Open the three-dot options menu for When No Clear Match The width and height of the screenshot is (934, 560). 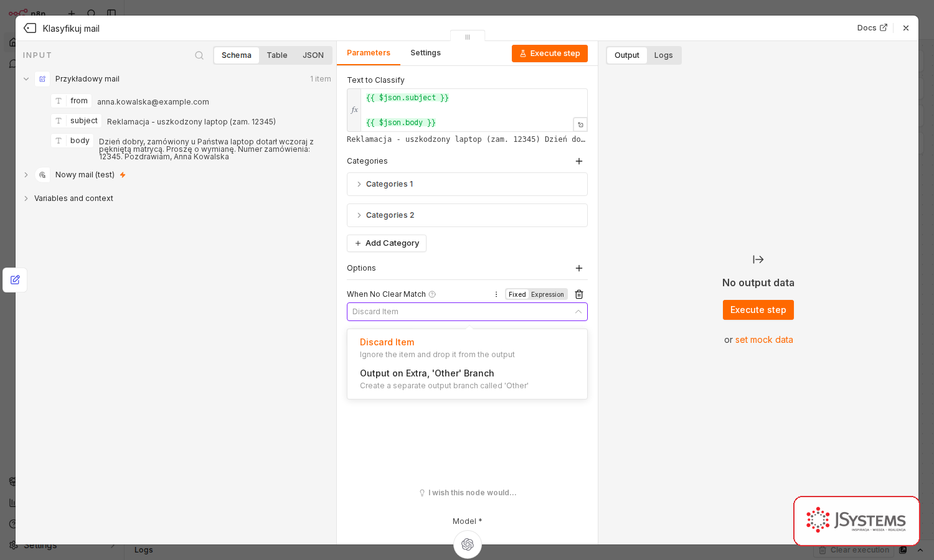click(x=496, y=294)
